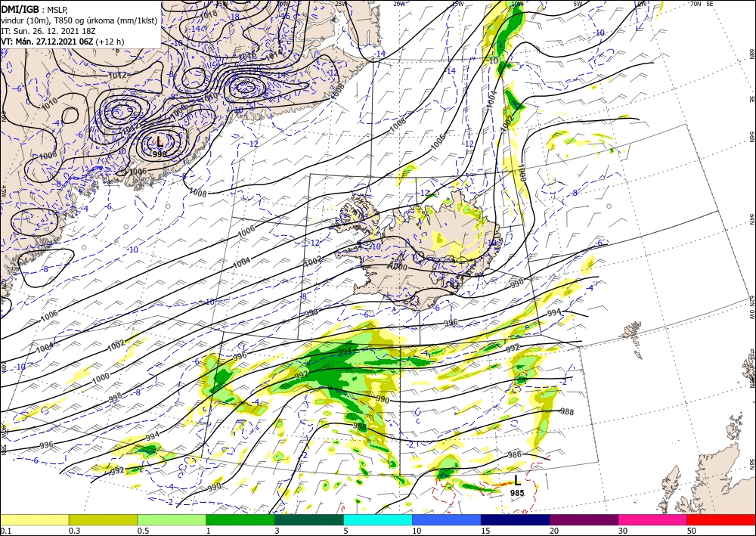Click the black L low marker labeled 985
This screenshot has width=756, height=536.
click(517, 480)
